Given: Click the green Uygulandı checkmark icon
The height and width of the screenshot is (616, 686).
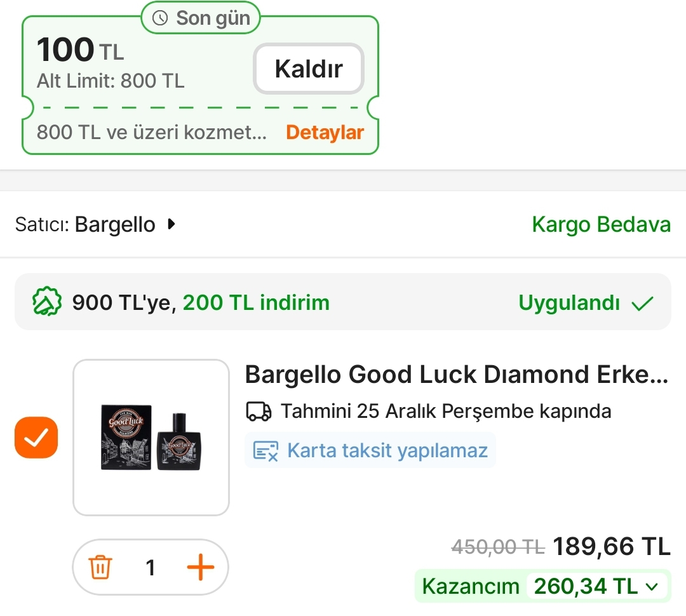Looking at the screenshot, I should click(x=642, y=303).
